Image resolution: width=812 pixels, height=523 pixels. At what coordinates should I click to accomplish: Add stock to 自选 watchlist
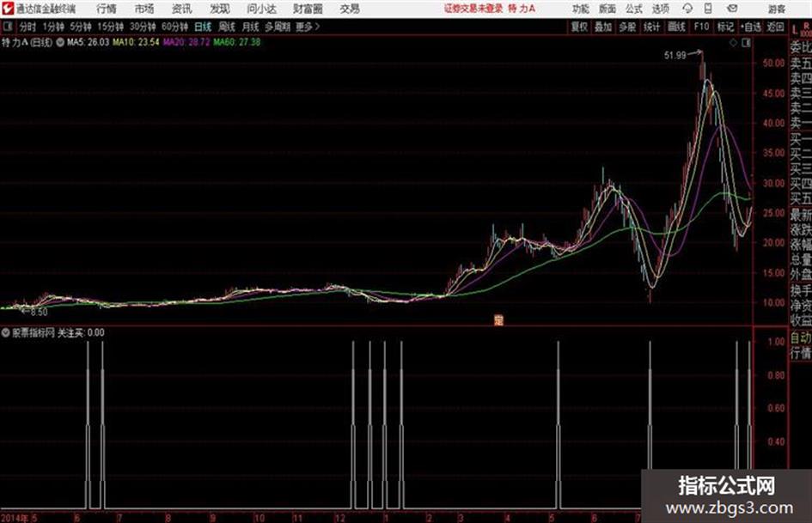(750, 27)
